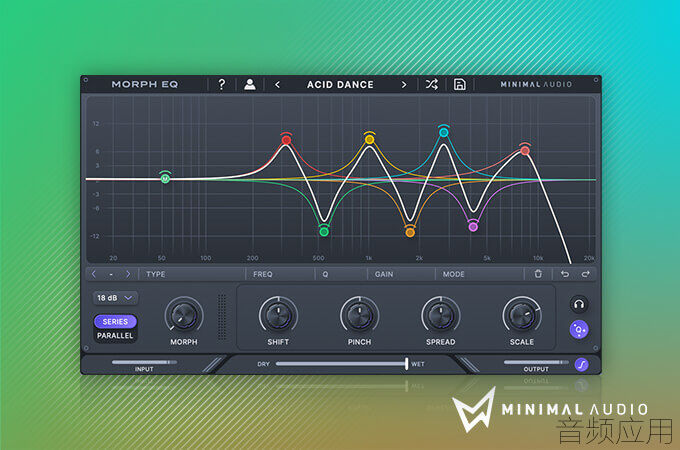The image size is (680, 450).
Task: Open the 18 dB range dropdown
Action: [x=115, y=298]
